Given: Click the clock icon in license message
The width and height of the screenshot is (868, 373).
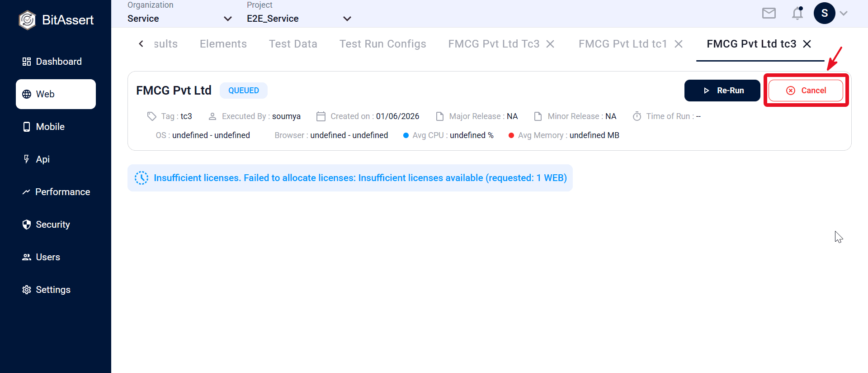Looking at the screenshot, I should click(142, 178).
